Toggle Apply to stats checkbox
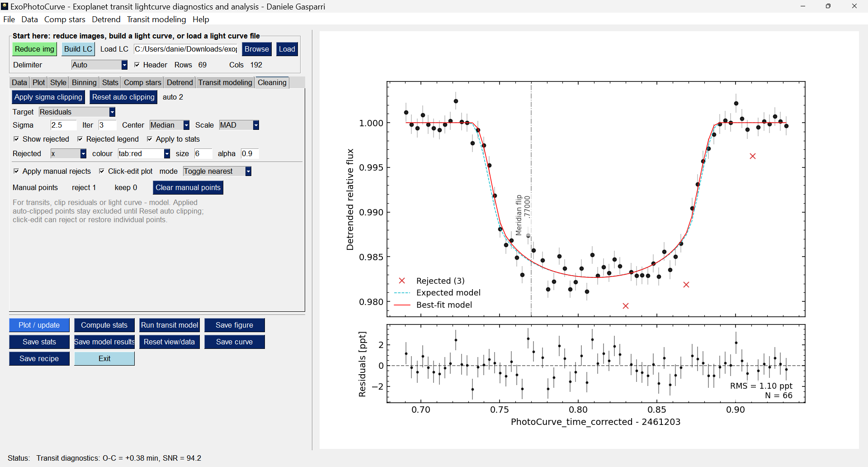 150,139
